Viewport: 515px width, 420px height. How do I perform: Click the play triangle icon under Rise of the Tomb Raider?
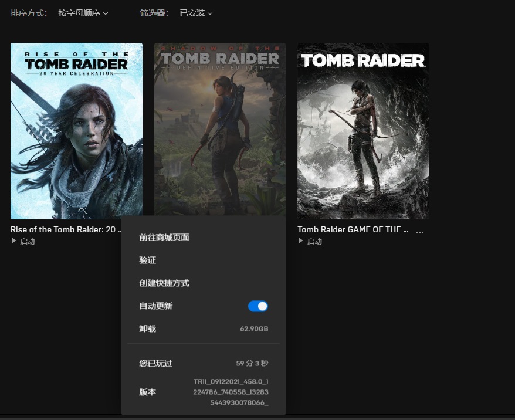point(14,241)
